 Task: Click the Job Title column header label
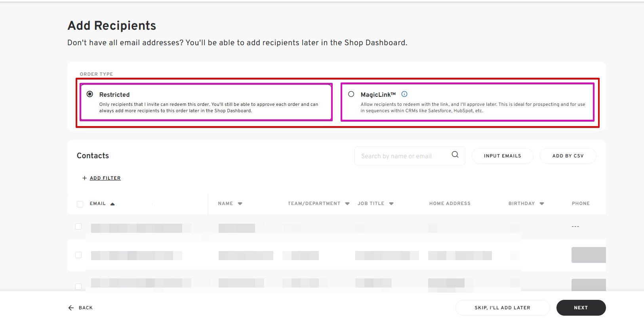[371, 203]
